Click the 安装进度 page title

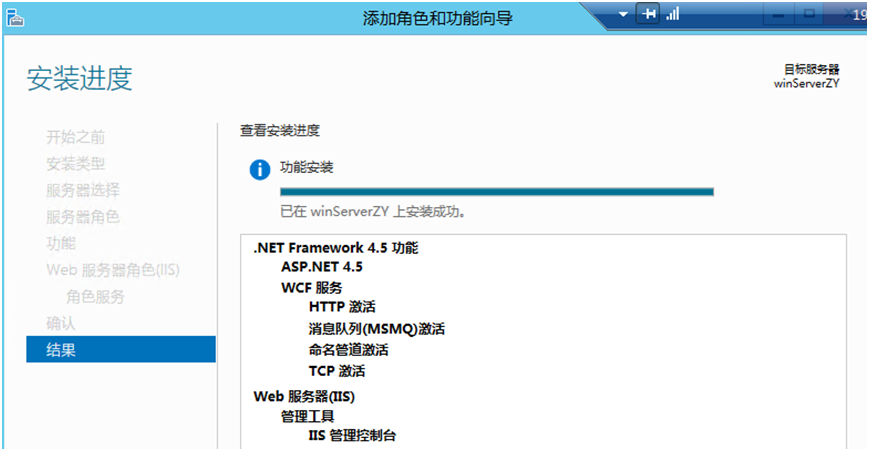[x=79, y=78]
